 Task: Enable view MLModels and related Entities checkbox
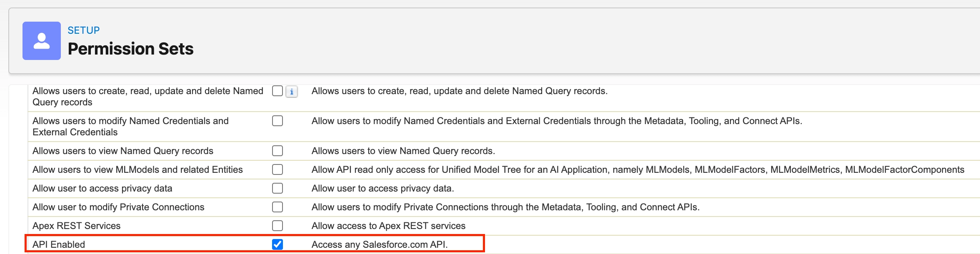click(277, 169)
